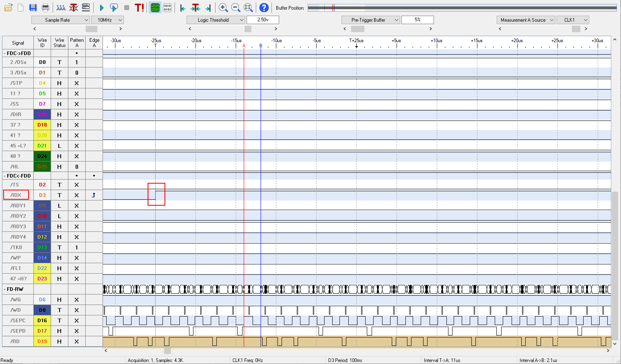Toggle Pattern A don't-care for /STP
This screenshot has height=364, width=621.
click(x=76, y=83)
